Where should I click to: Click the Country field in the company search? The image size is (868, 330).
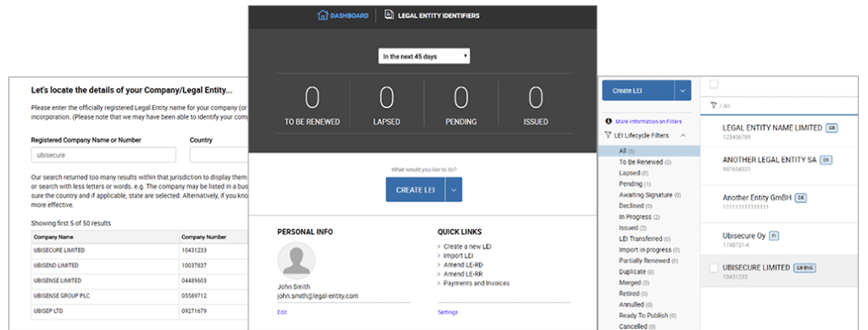(x=219, y=155)
